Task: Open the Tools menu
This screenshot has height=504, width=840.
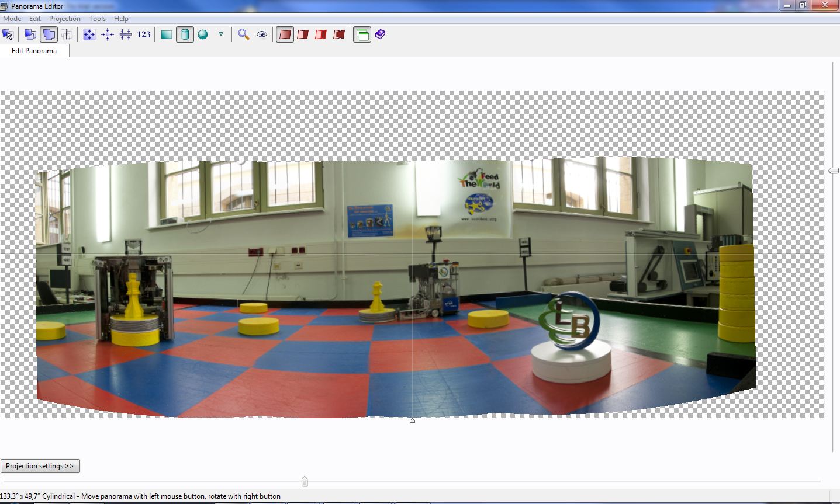Action: 97,19
